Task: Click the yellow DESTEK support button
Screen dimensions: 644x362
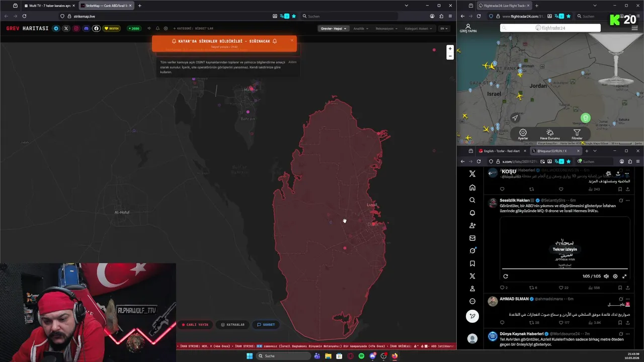Action: tap(112, 29)
